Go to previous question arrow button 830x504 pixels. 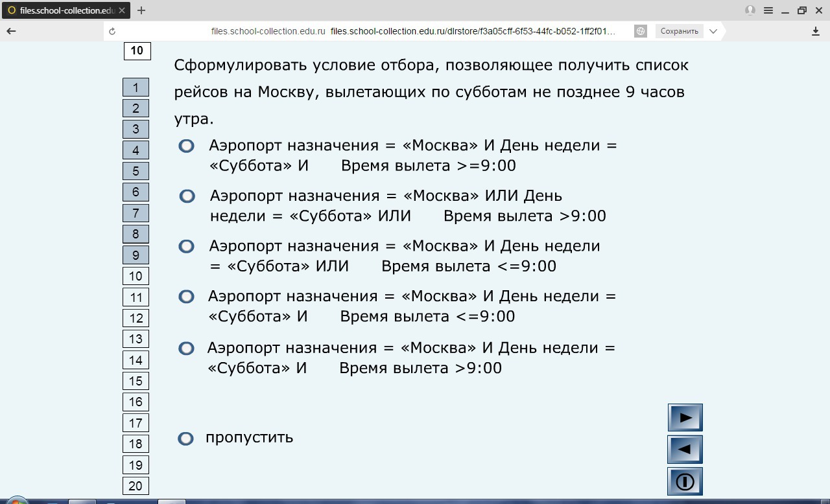click(x=685, y=449)
